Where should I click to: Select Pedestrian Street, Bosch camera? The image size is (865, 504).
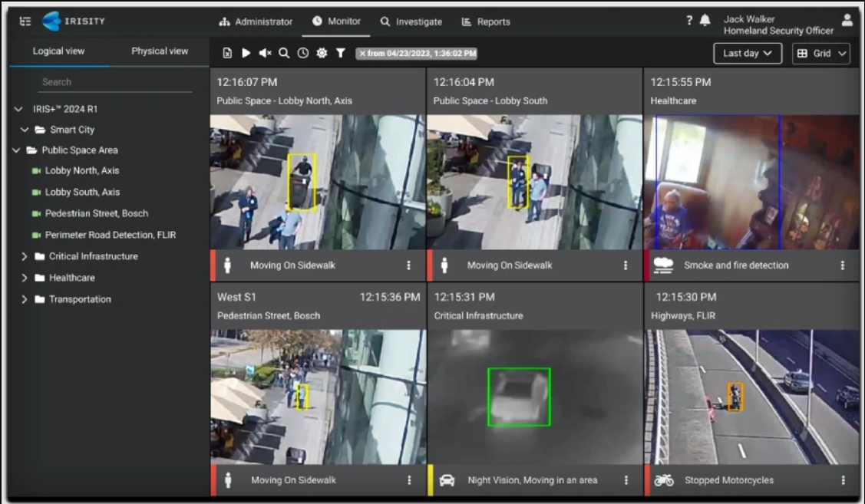point(97,213)
